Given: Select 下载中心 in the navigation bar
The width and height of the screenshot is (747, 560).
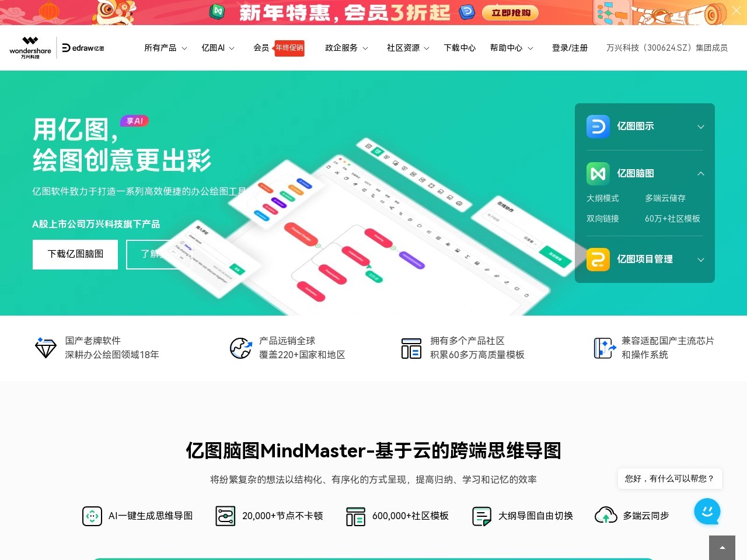Looking at the screenshot, I should pos(460,48).
